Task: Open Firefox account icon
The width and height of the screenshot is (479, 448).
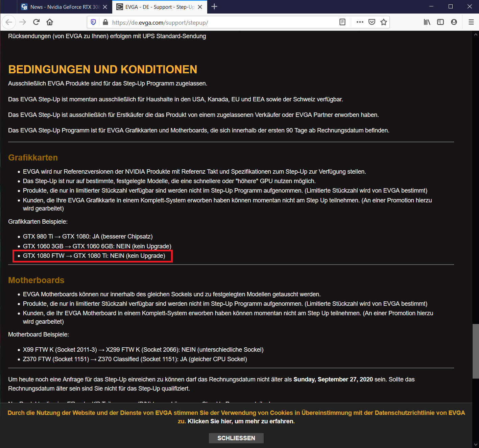Action: tap(454, 22)
